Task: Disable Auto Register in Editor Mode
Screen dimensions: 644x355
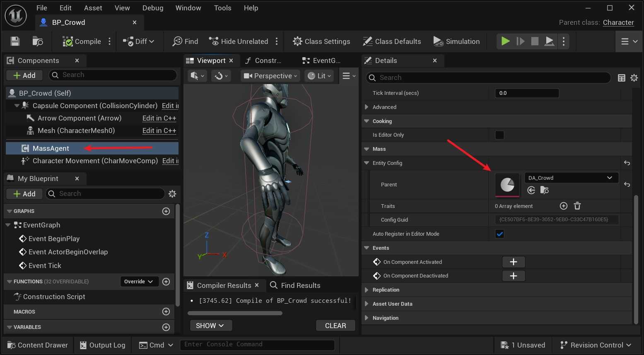Action: 499,234
